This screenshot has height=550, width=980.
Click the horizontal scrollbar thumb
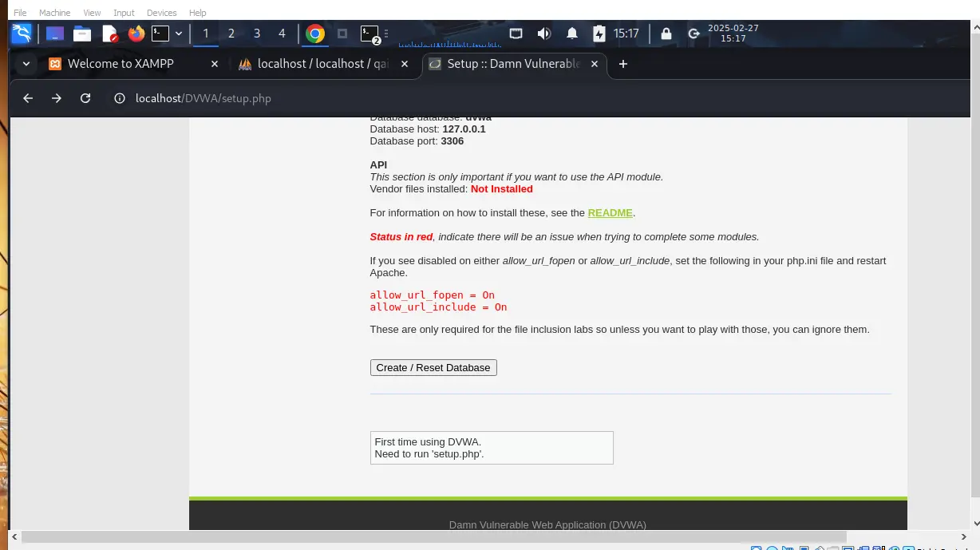pos(434,537)
